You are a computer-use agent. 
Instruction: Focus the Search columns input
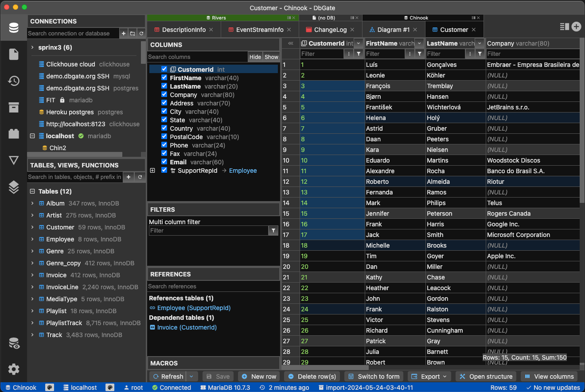click(x=197, y=57)
